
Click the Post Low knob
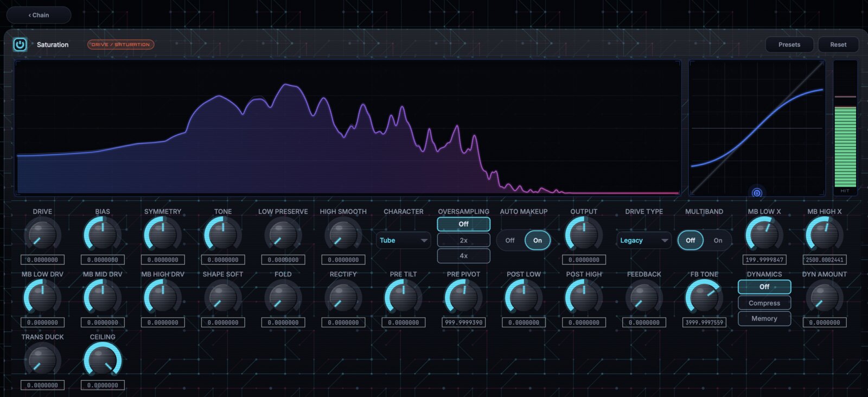524,298
